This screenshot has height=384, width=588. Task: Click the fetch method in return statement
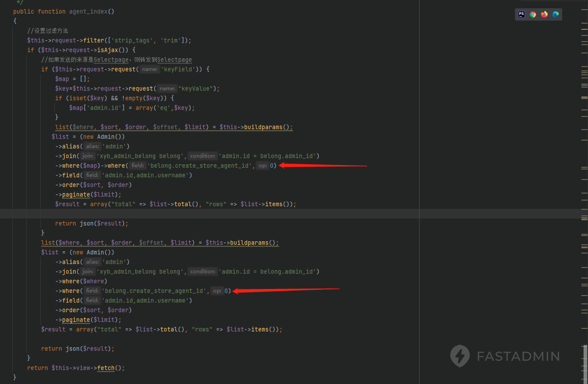pos(106,368)
